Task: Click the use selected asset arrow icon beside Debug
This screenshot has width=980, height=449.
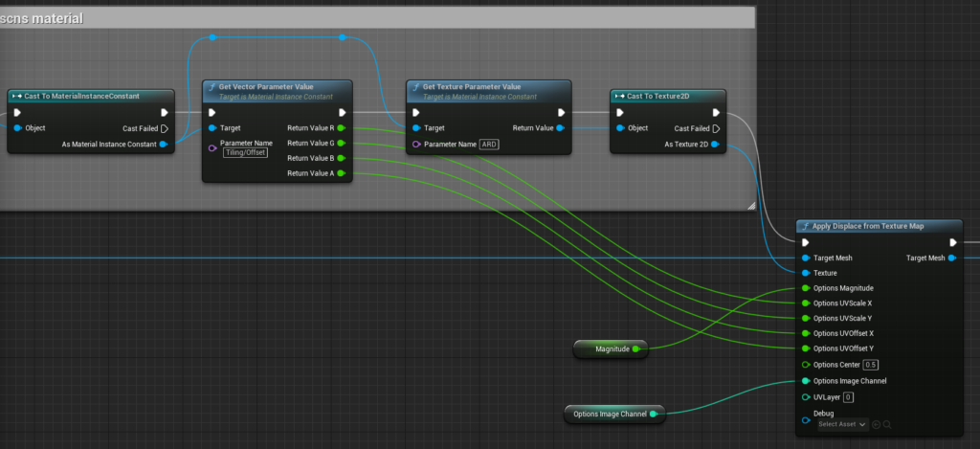Action: [x=877, y=425]
